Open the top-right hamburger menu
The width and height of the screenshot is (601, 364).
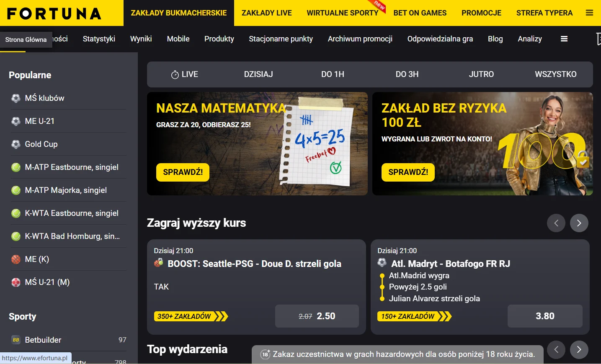[x=589, y=13]
